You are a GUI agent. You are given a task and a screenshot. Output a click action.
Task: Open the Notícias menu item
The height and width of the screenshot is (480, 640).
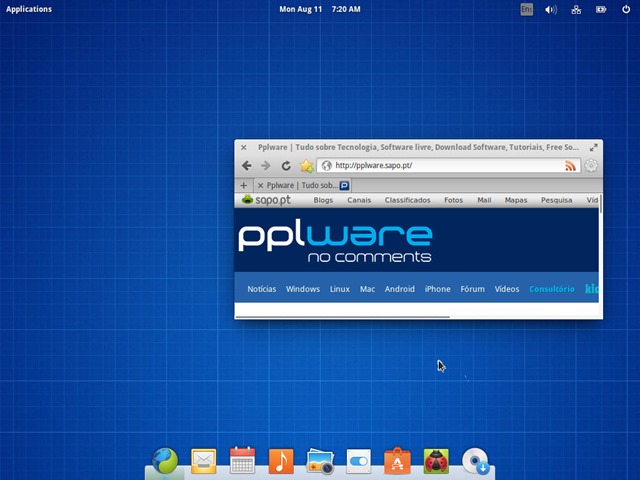click(x=262, y=289)
